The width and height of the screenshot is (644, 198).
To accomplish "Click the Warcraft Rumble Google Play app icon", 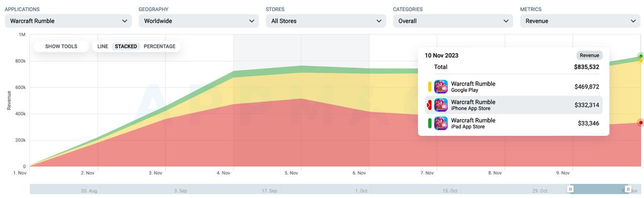I will [x=441, y=87].
